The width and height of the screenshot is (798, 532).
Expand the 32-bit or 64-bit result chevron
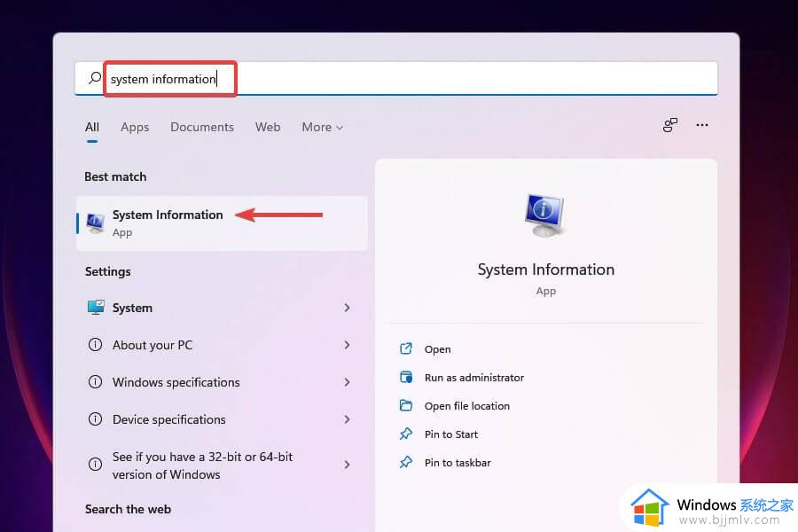[x=347, y=465]
